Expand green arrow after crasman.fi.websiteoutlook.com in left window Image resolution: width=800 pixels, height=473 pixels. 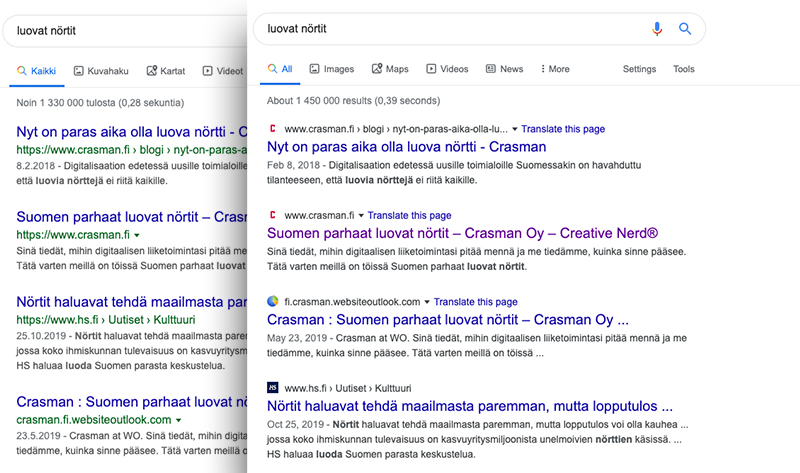tap(179, 420)
